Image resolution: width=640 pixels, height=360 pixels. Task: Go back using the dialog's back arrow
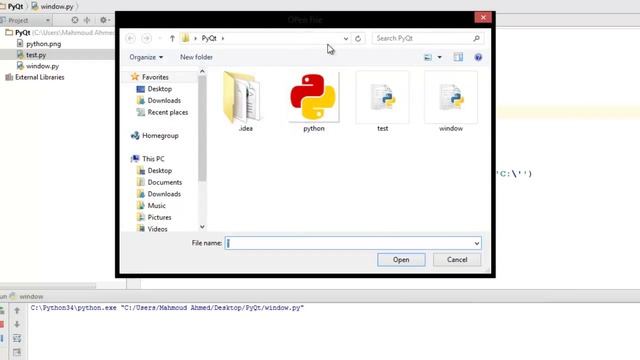[x=131, y=38]
